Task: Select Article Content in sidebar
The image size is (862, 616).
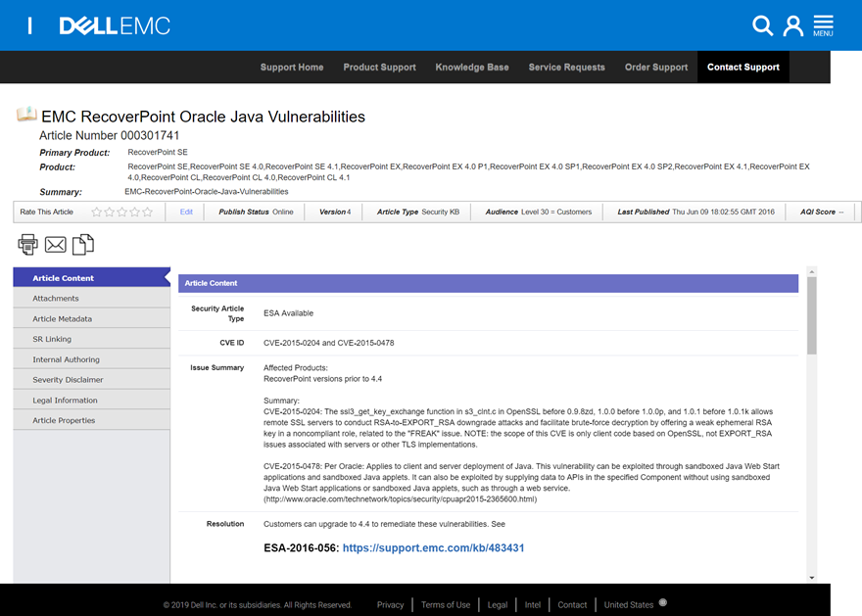Action: pyautogui.click(x=91, y=277)
